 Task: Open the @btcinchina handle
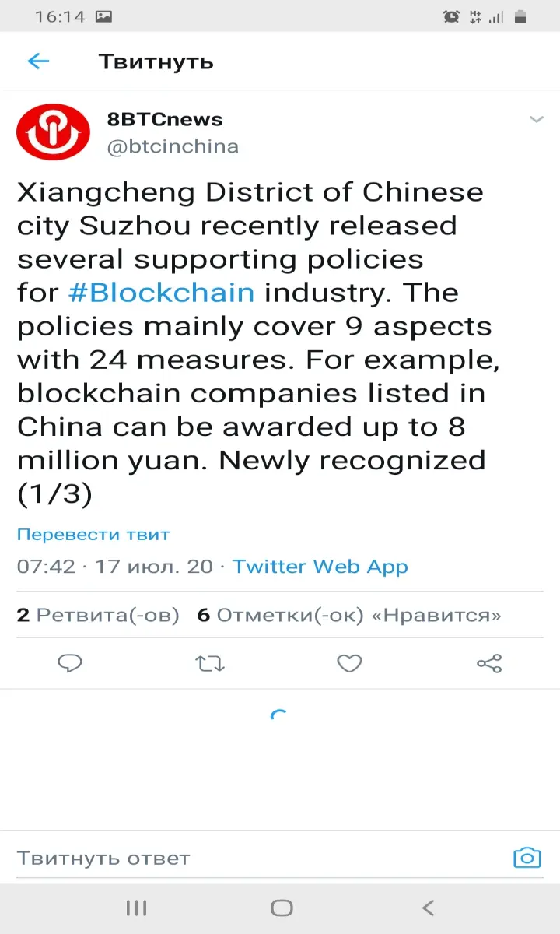pyautogui.click(x=173, y=146)
